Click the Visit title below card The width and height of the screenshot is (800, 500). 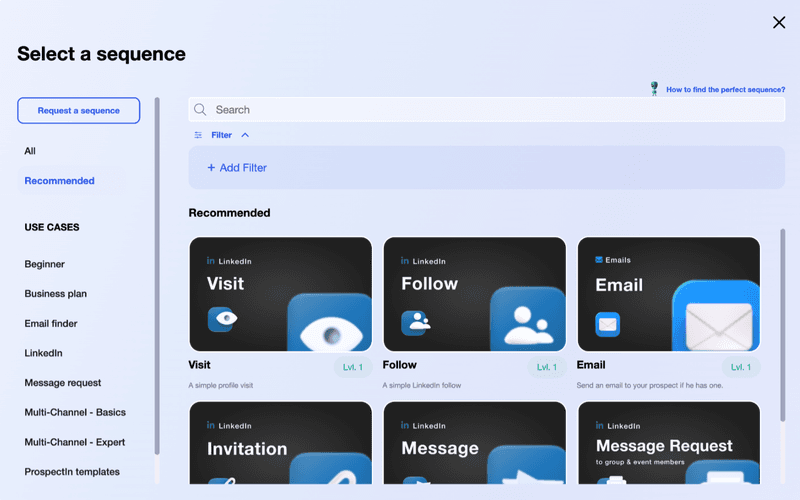pyautogui.click(x=199, y=365)
